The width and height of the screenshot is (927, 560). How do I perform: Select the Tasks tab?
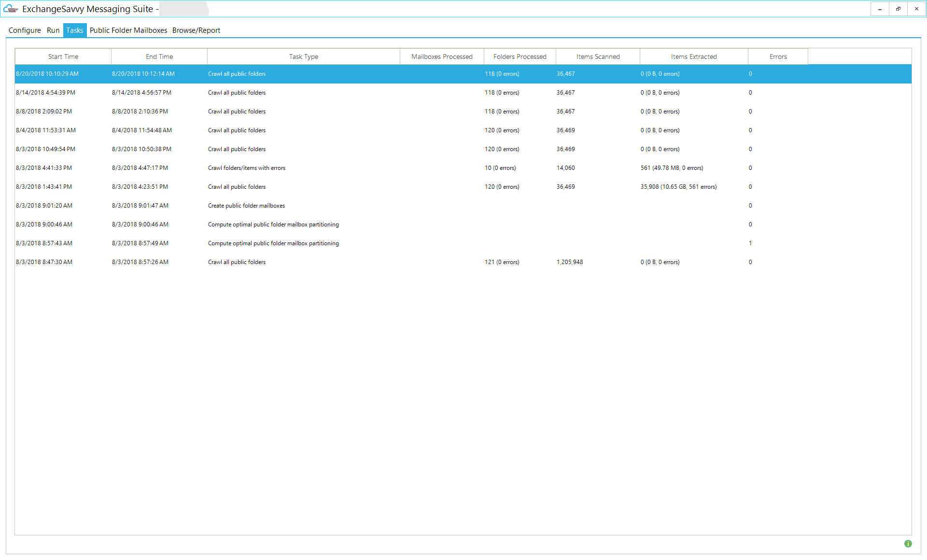click(75, 30)
